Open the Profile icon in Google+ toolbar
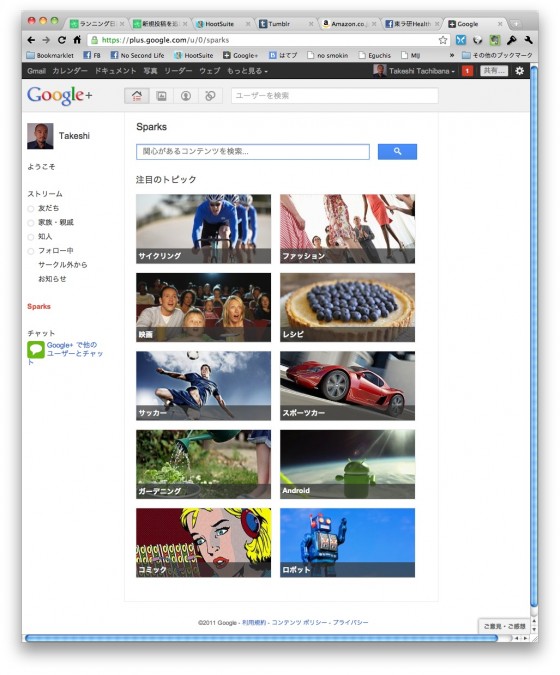The width and height of the screenshot is (560, 675). [x=186, y=96]
